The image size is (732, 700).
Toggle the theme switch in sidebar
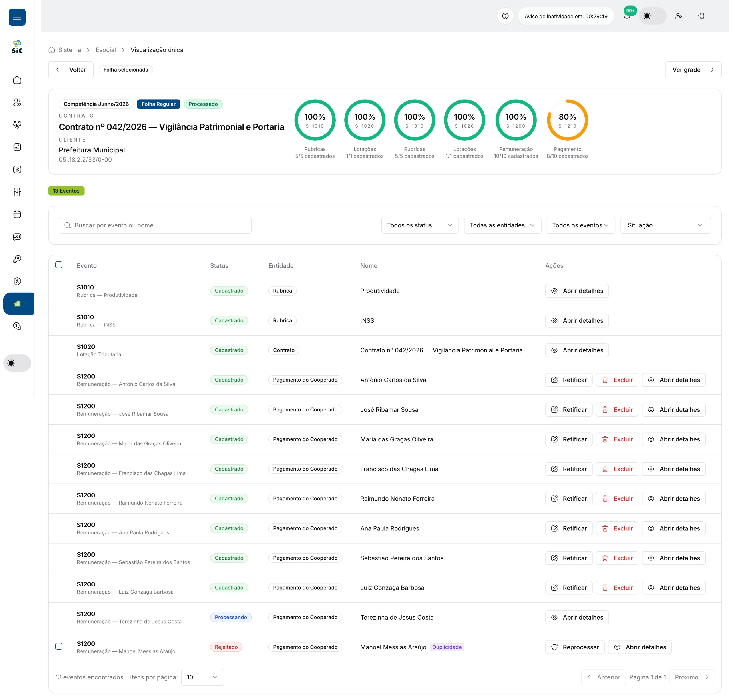(17, 363)
